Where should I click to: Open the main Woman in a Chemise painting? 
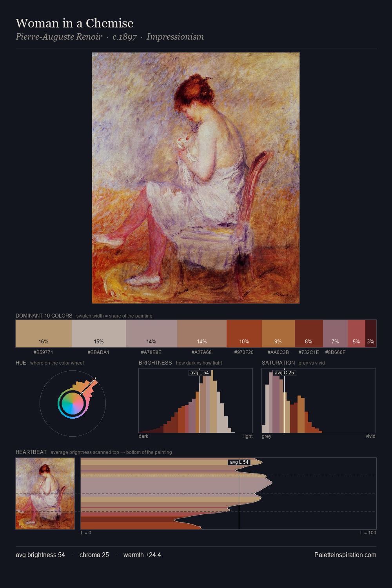click(x=196, y=178)
